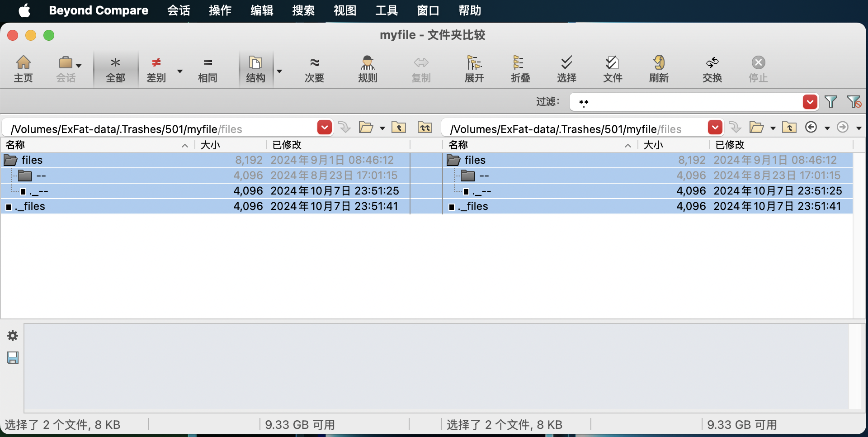
Task: Open the forward history dropdown arrow
Action: (x=859, y=128)
